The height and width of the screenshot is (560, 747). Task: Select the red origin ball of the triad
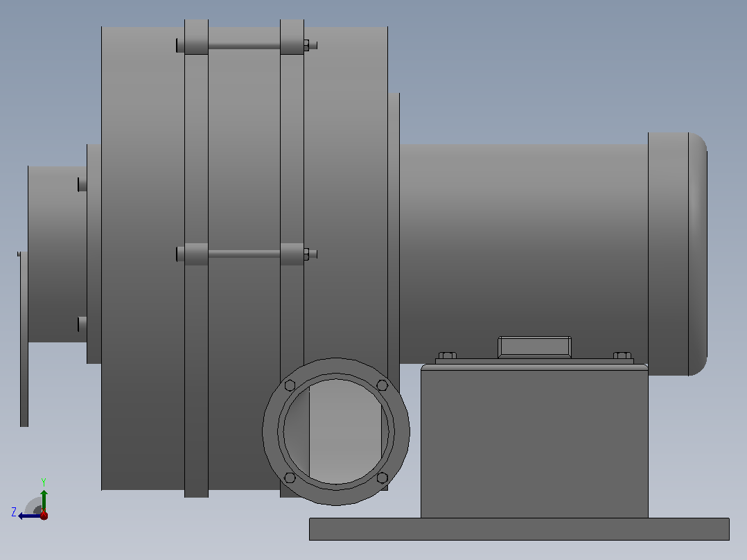point(44,516)
